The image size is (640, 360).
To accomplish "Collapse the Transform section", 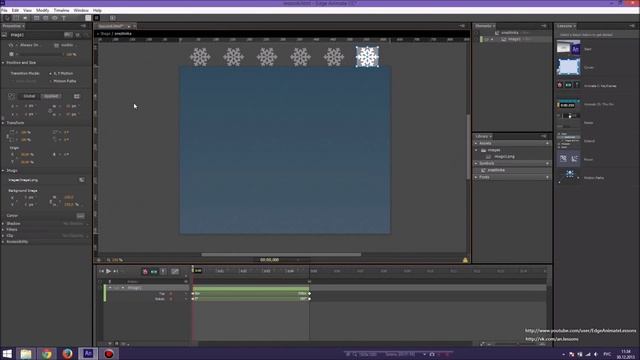I will pos(3,123).
